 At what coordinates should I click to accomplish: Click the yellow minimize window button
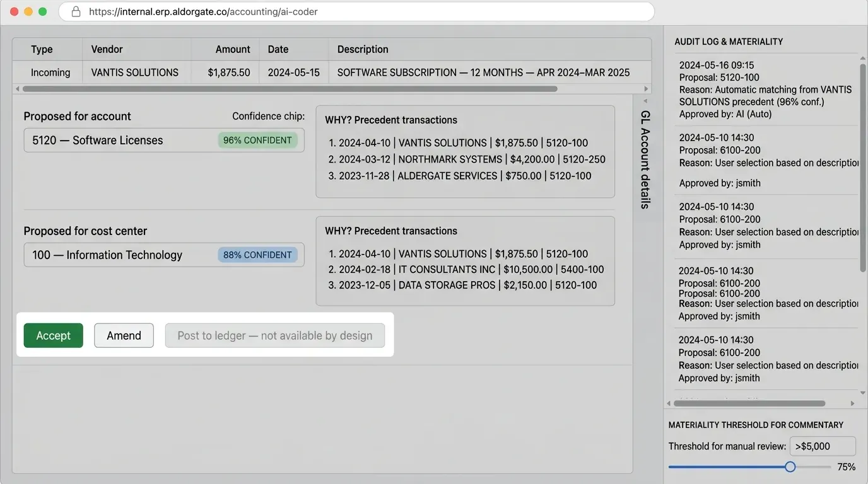click(28, 11)
